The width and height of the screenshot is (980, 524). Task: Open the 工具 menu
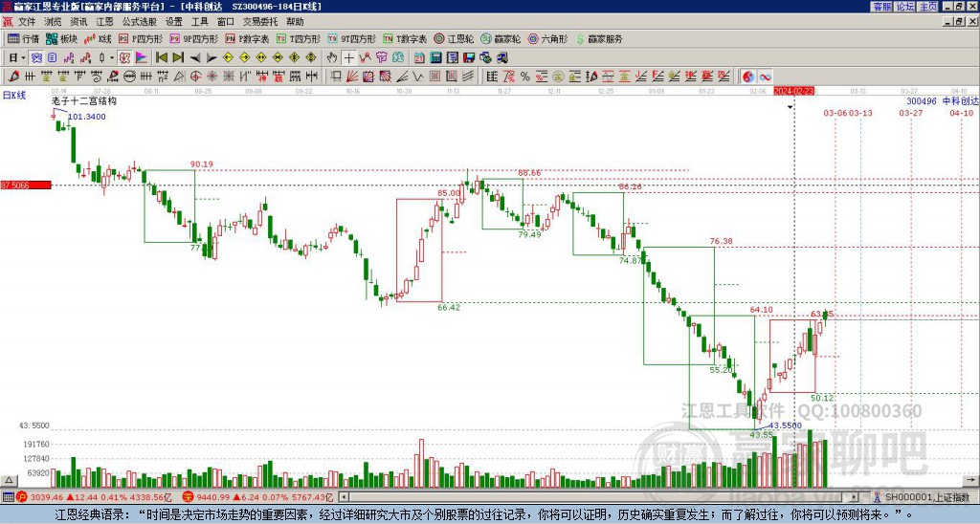pyautogui.click(x=200, y=22)
